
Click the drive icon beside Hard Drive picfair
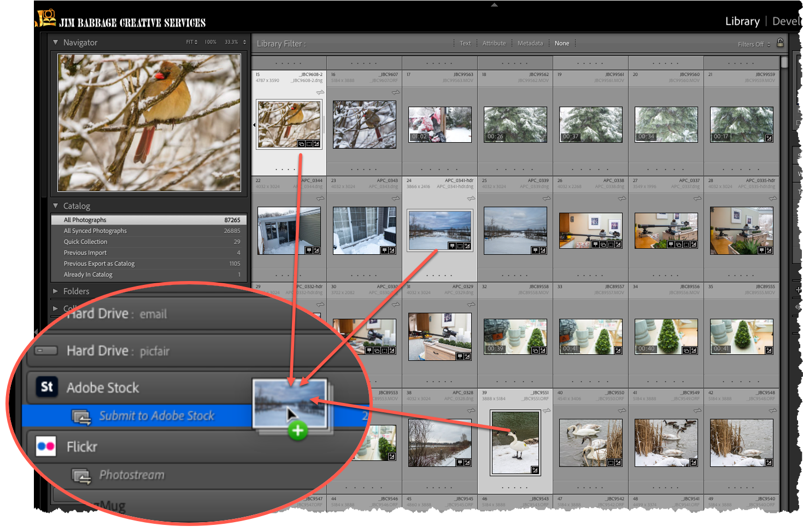click(46, 350)
